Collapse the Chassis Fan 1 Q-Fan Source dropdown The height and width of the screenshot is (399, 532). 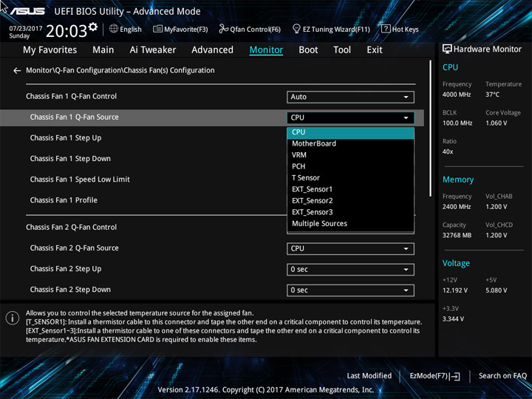click(x=350, y=117)
